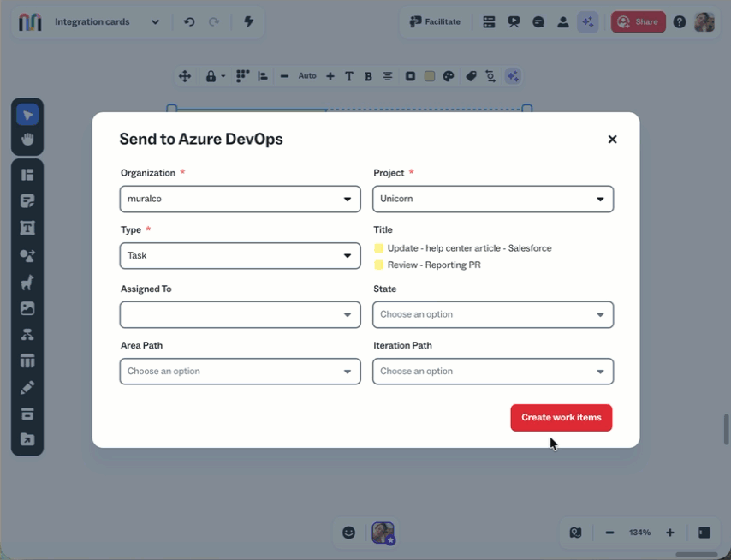The width and height of the screenshot is (731, 560).
Task: Open the Project dropdown showing Unicorn
Action: (x=493, y=200)
